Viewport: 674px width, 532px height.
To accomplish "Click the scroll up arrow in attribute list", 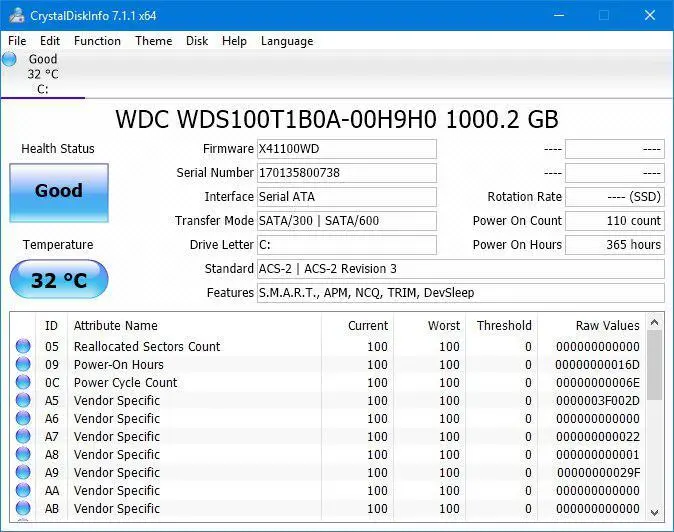I will click(655, 322).
